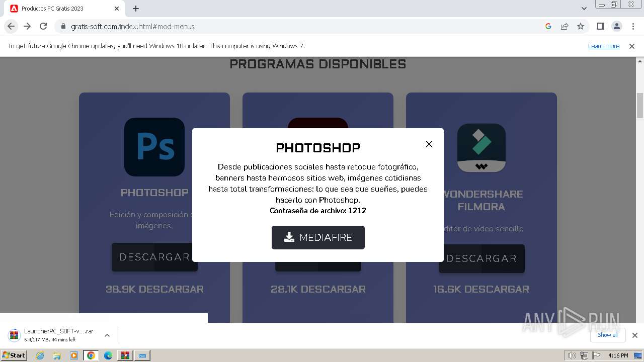
Task: Click scrollbar up arrow
Action: [x=640, y=60]
